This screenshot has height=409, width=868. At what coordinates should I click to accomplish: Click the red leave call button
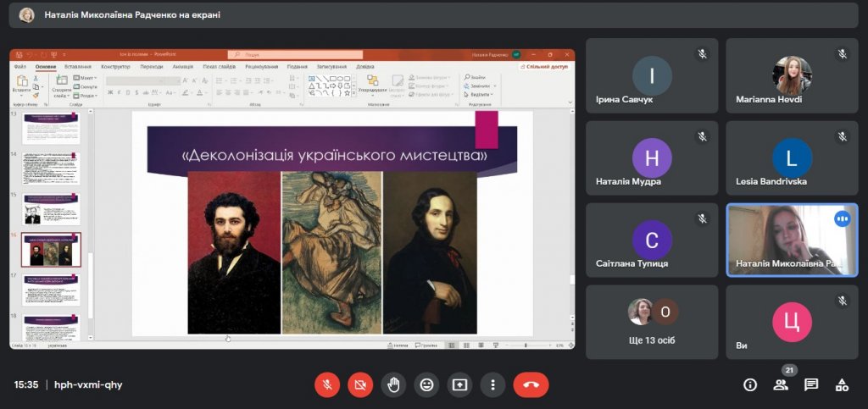point(531,384)
